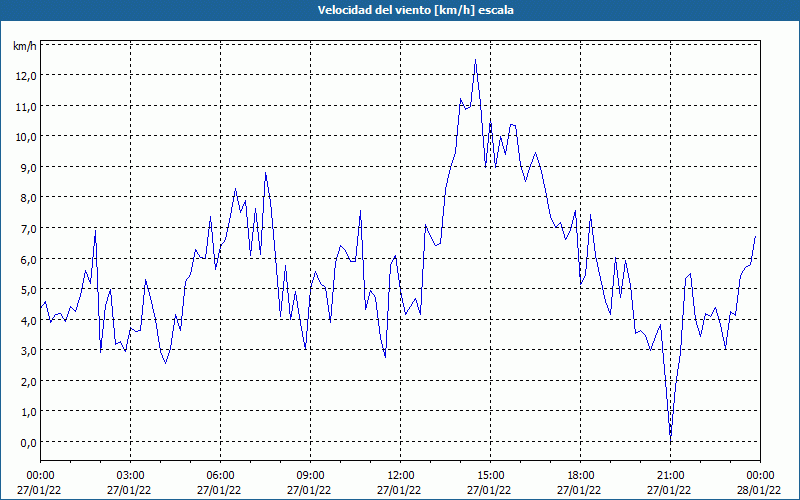Click the 8,0 y-axis value
The width and height of the screenshot is (800, 500).
pyautogui.click(x=28, y=198)
